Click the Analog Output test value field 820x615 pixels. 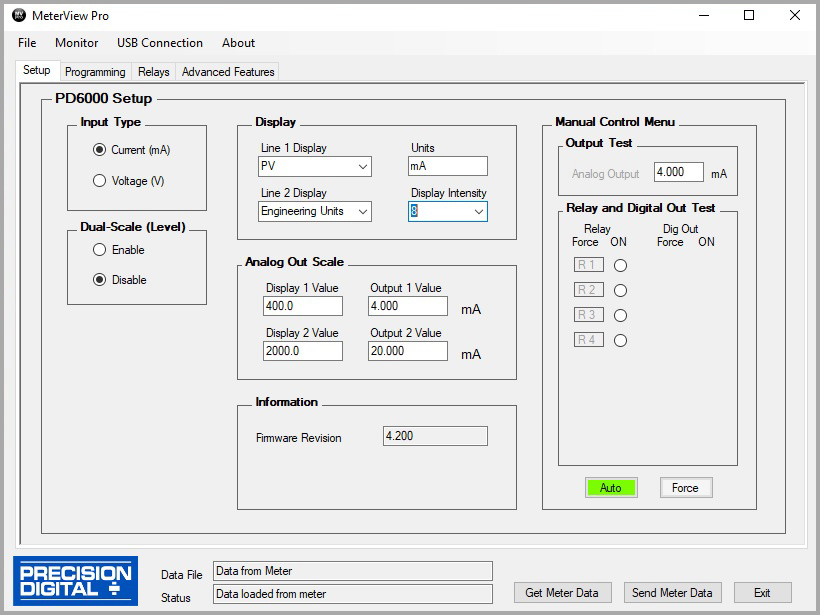(x=679, y=172)
